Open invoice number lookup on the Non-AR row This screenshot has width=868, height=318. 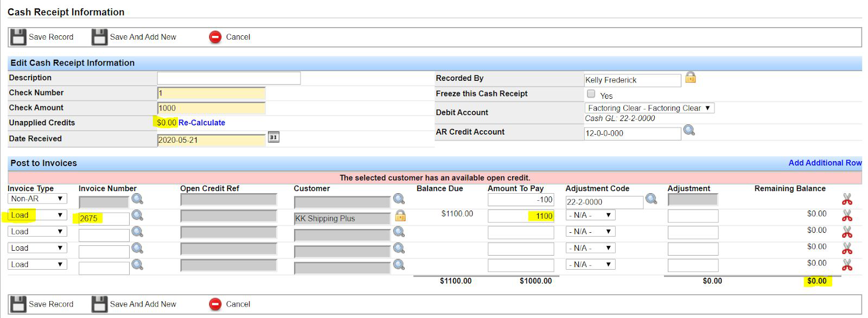coord(137,199)
